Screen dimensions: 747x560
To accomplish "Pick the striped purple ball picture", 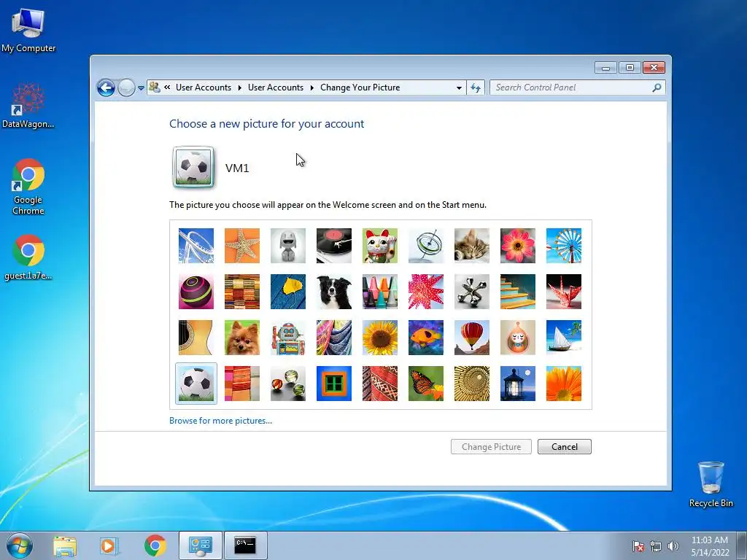I will pos(196,292).
